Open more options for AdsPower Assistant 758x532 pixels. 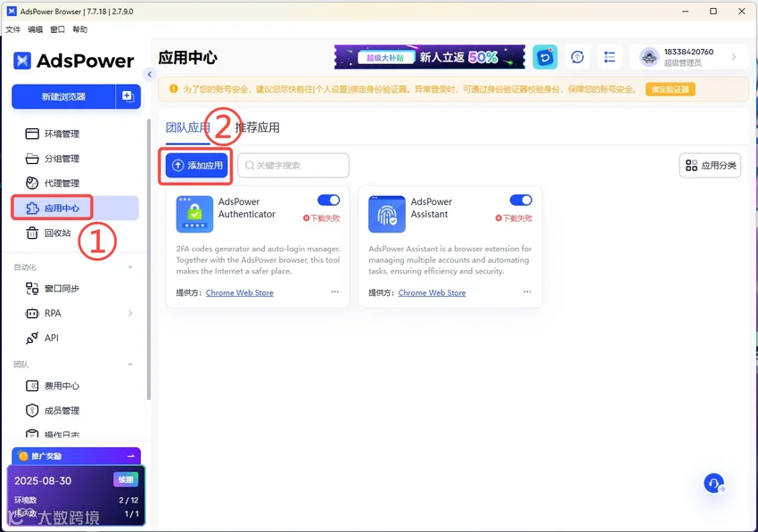(527, 291)
